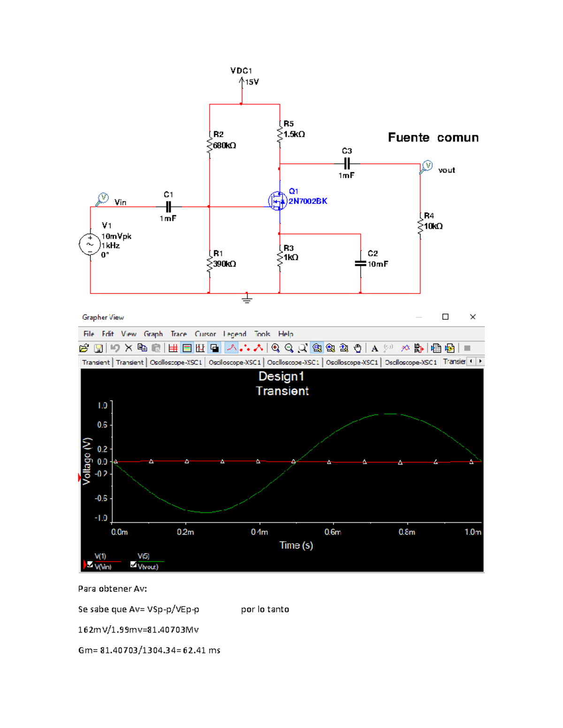
Task: Click the Paste clipboard icon
Action: click(156, 348)
